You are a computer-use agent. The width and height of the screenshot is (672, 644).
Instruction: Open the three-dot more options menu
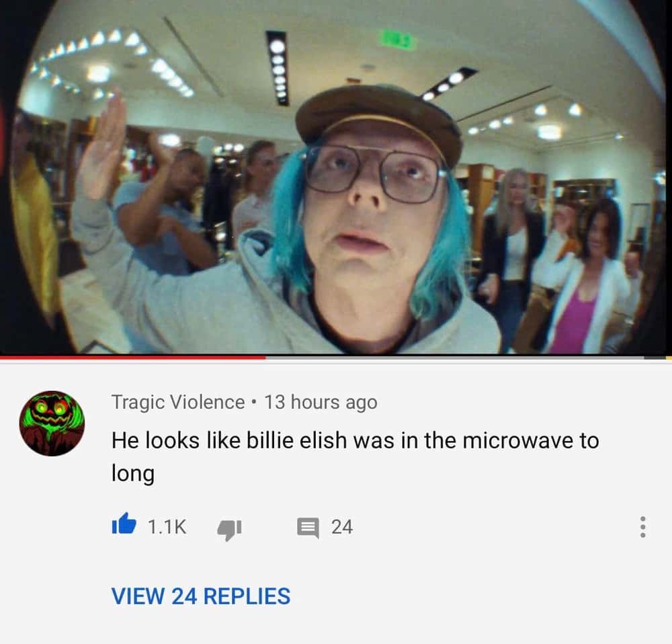coord(642,527)
